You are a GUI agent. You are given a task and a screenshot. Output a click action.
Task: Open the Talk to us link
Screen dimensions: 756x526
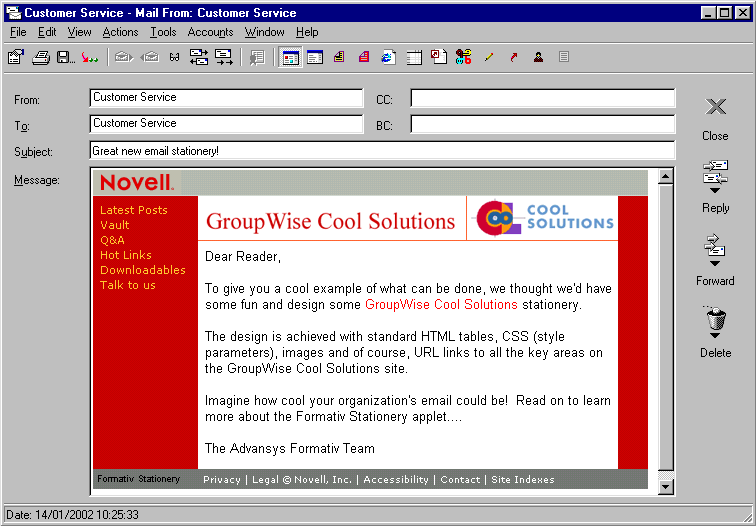click(128, 285)
